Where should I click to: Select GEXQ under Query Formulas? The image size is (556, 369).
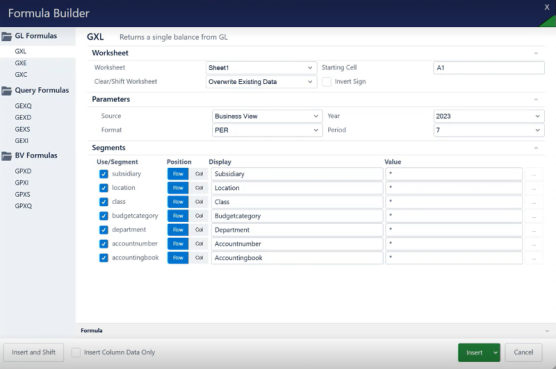23,106
